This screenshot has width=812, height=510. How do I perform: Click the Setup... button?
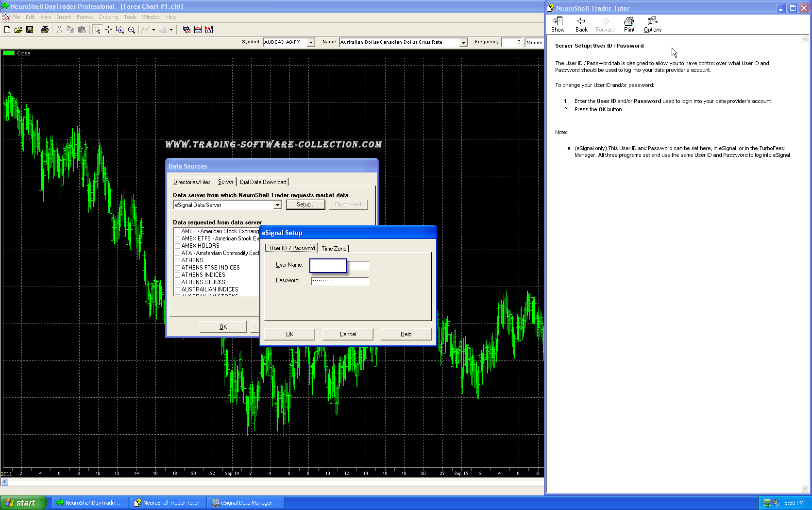click(x=305, y=205)
